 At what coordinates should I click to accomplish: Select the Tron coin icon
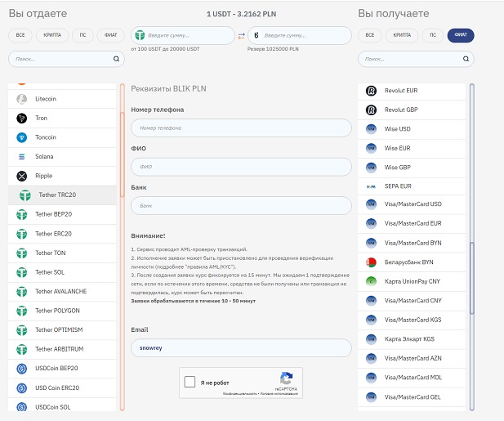[22, 118]
